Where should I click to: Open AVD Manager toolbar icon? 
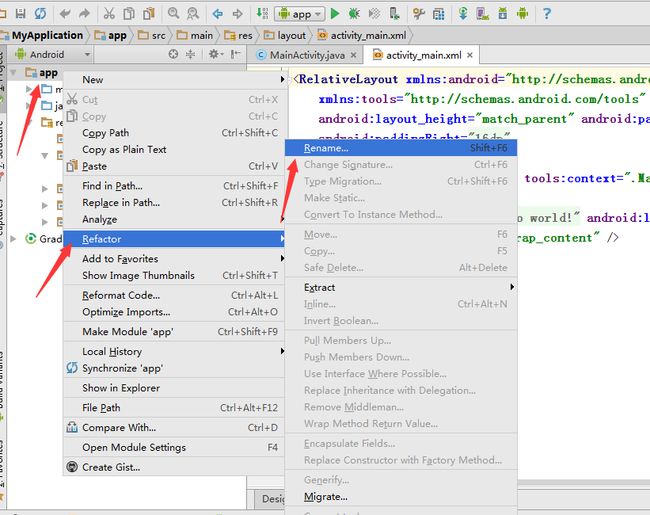tap(482, 14)
